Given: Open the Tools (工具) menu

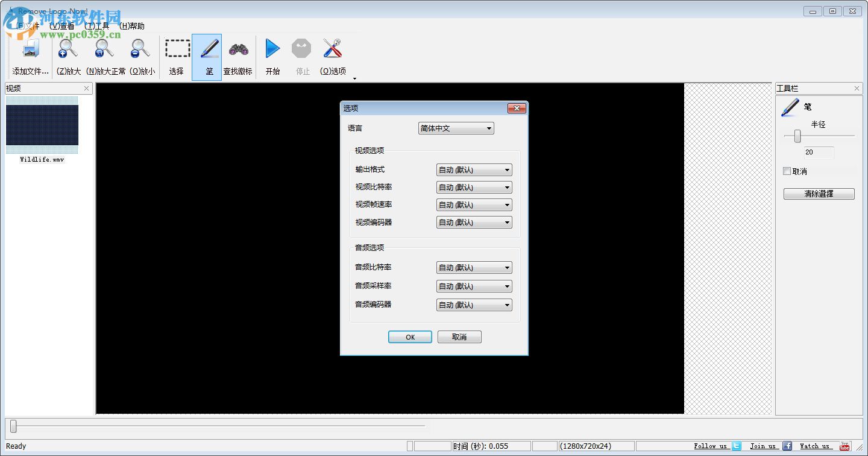Looking at the screenshot, I should (97, 26).
